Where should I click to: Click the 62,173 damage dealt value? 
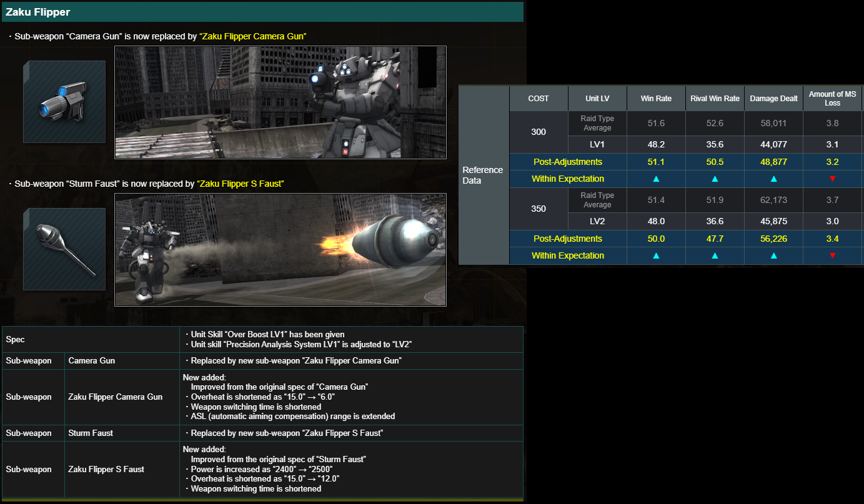coord(773,200)
